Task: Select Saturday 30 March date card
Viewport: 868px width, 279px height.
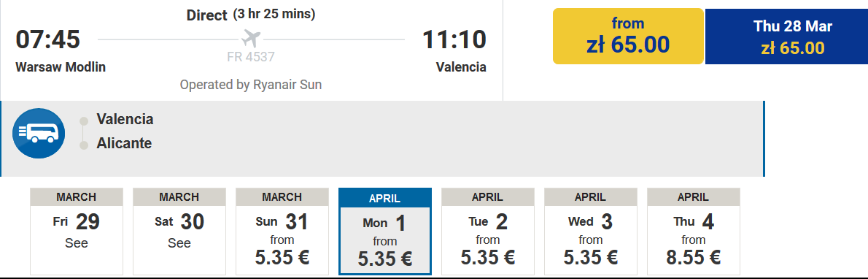Action: click(x=179, y=232)
